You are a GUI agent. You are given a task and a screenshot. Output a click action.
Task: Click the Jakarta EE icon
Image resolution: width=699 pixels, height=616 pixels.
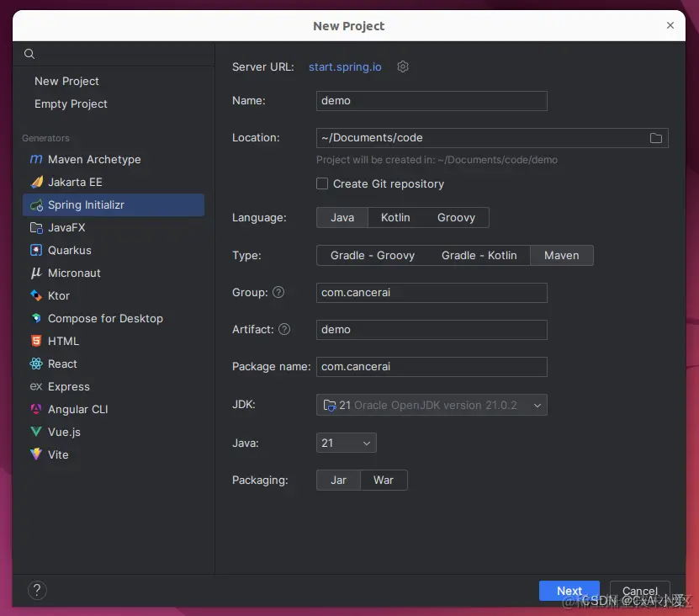coord(36,182)
